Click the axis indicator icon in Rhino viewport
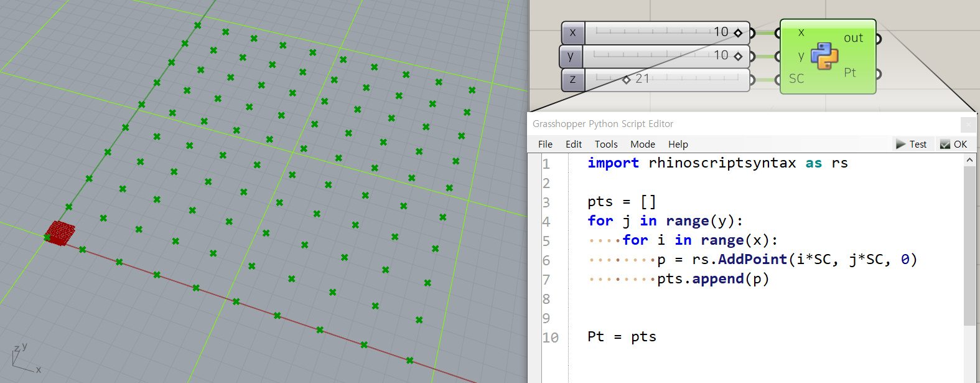 (x=26, y=358)
